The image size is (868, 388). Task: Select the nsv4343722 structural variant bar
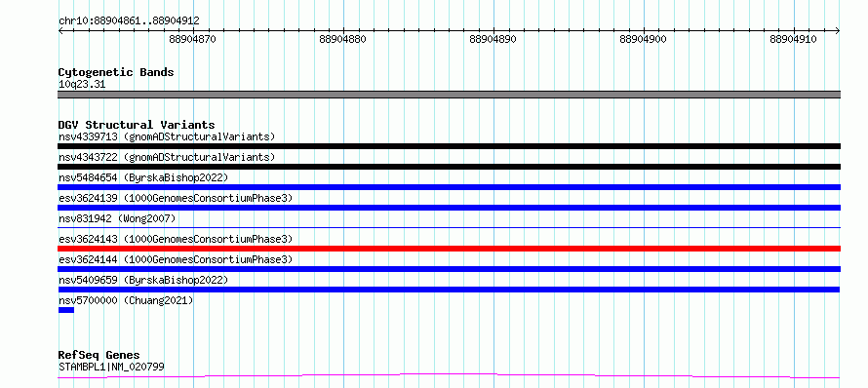click(449, 167)
